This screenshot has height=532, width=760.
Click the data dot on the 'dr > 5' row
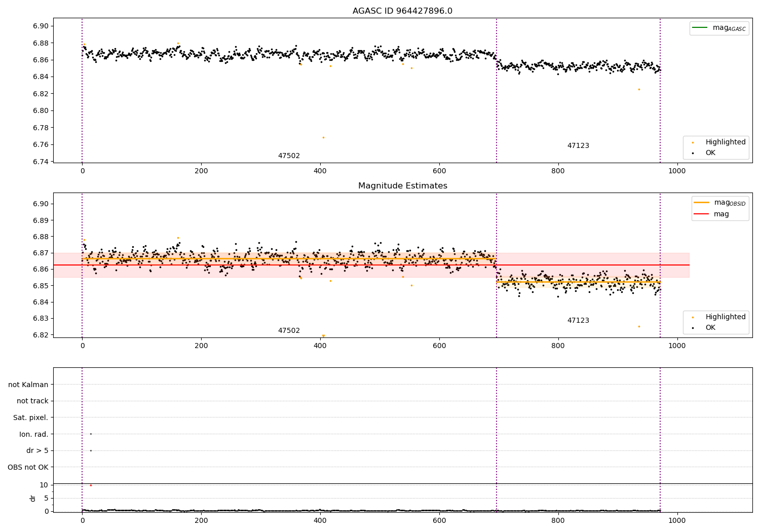91,450
